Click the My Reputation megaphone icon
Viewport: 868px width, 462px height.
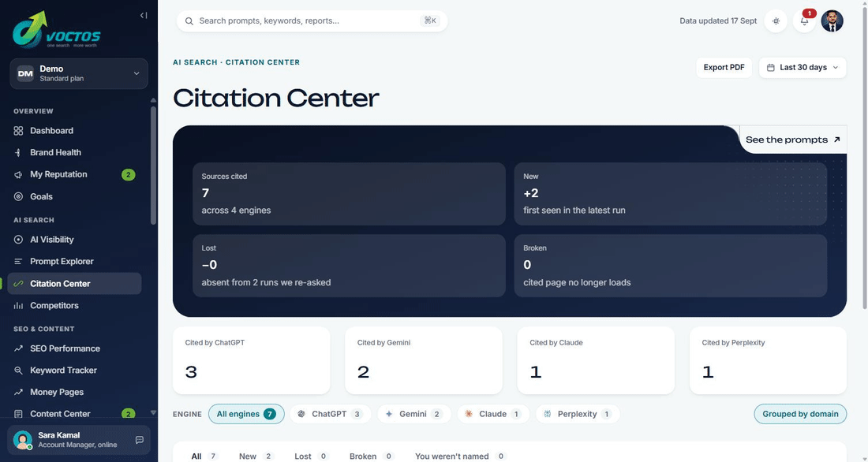click(x=18, y=174)
